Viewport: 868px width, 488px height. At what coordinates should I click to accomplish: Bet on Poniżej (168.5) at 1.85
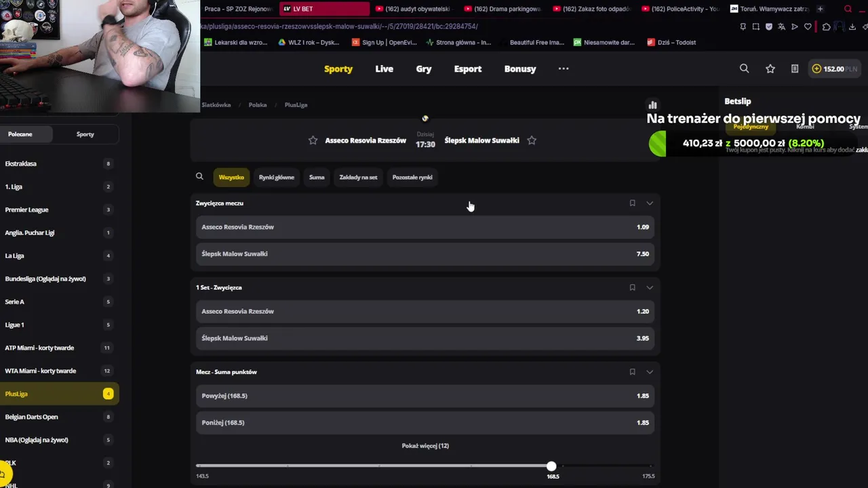425,422
